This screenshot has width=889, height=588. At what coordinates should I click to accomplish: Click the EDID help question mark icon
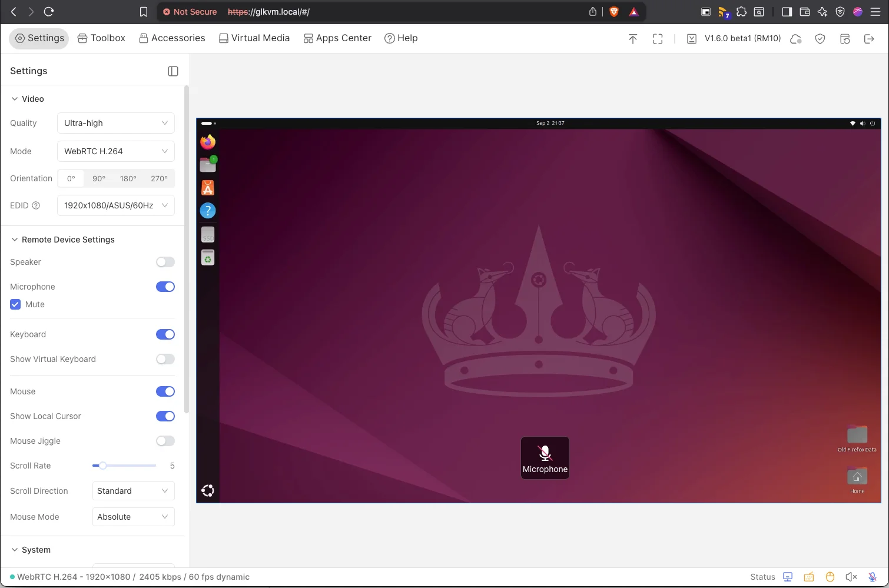point(36,205)
